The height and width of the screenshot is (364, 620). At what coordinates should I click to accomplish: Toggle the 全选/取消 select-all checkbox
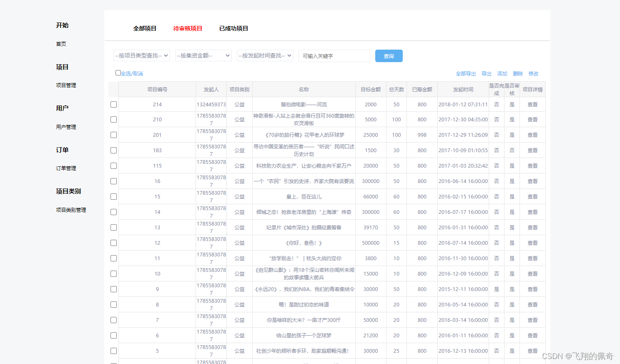point(118,73)
